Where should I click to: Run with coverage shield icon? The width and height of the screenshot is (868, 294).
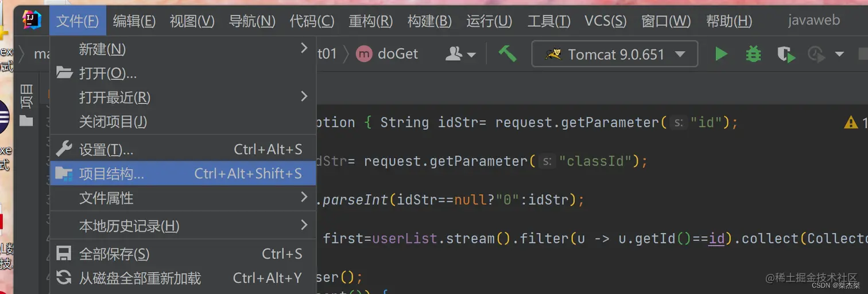click(x=785, y=55)
